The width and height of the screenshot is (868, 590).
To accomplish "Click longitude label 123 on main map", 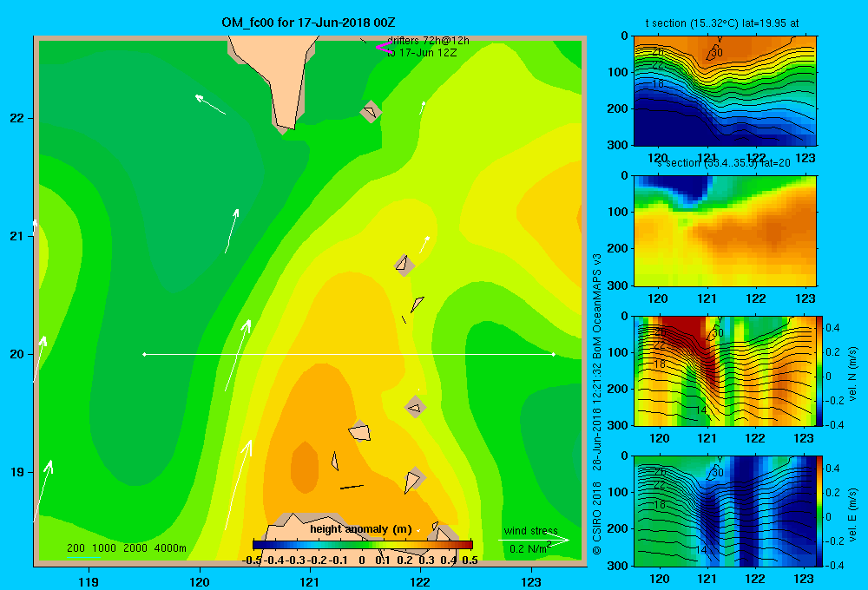I will pos(531,582).
